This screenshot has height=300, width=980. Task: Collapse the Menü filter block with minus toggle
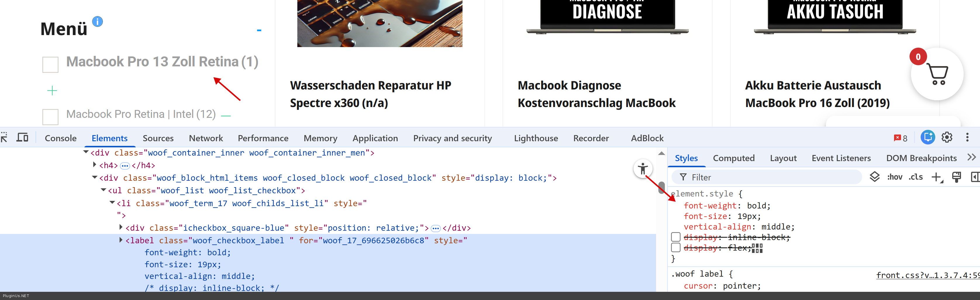(259, 30)
